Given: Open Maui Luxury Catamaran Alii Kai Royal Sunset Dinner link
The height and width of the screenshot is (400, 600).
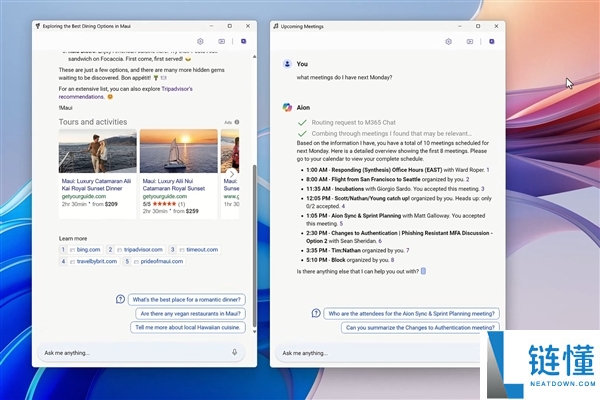Looking at the screenshot, I should click(96, 185).
